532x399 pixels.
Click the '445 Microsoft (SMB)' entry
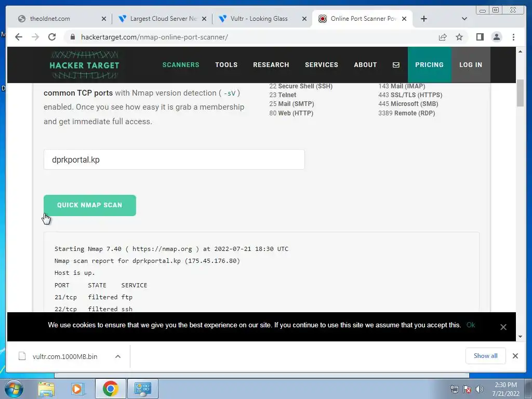click(408, 104)
